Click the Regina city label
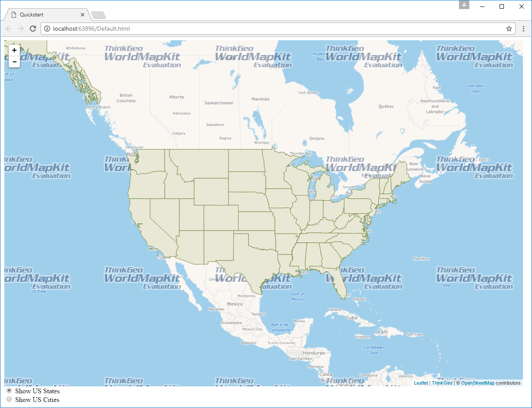This screenshot has height=408, width=532. pos(225,138)
